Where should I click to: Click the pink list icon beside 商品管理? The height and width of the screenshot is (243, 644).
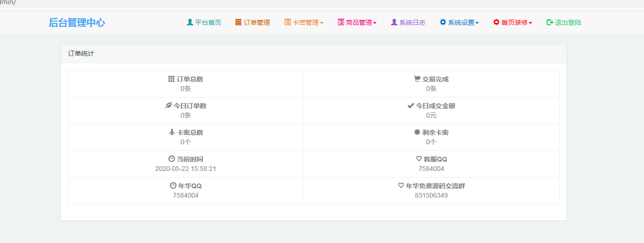point(341,22)
